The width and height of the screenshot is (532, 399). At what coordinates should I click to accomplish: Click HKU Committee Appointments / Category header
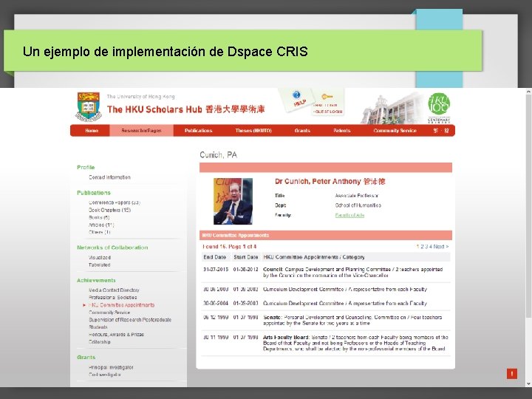coord(314,257)
